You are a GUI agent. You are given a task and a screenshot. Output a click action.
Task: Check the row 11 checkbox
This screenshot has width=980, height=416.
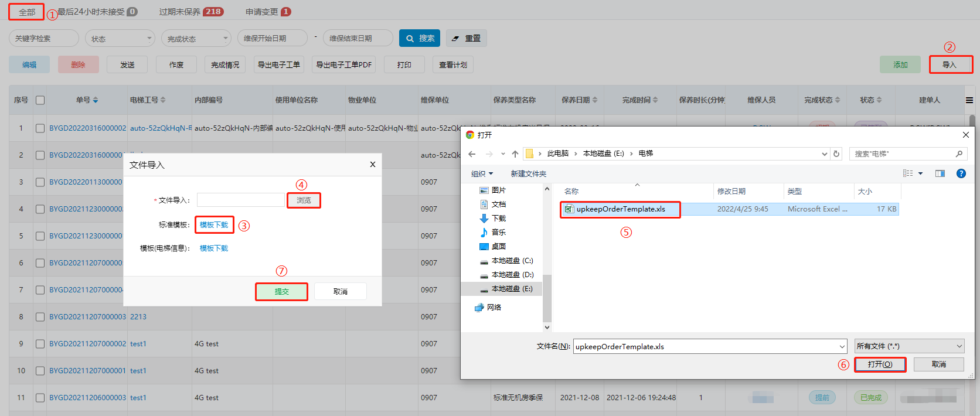[40, 398]
